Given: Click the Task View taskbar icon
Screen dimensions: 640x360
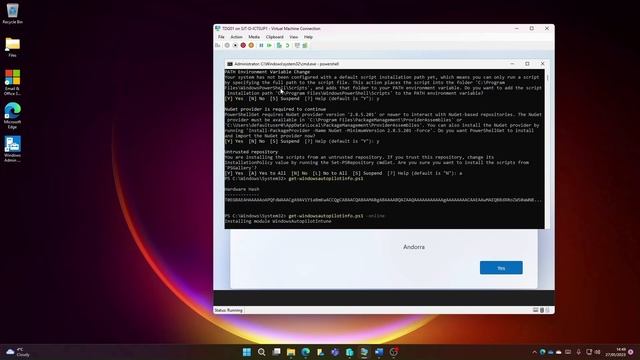Looking at the screenshot, I should tap(276, 352).
